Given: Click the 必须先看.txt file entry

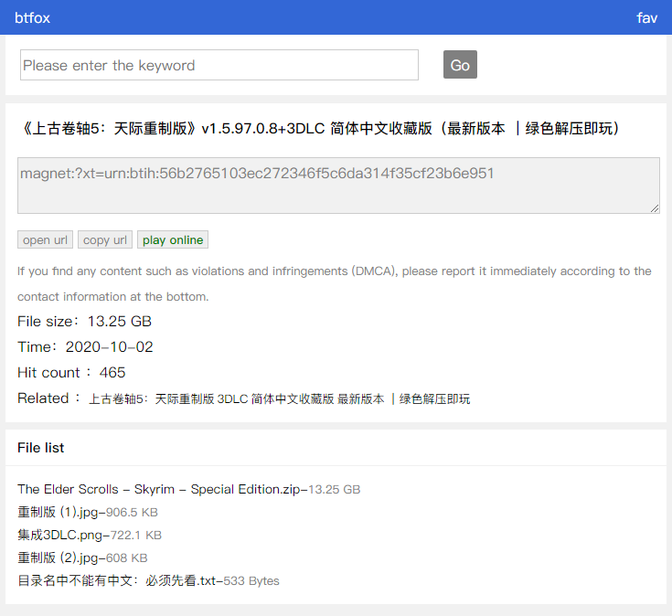Looking at the screenshot, I should [148, 580].
